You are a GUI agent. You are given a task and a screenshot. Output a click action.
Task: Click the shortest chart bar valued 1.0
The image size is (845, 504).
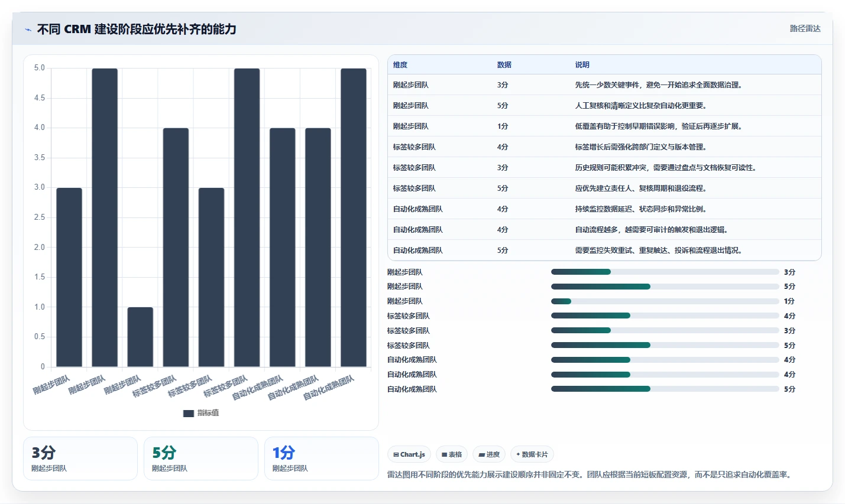(x=140, y=337)
